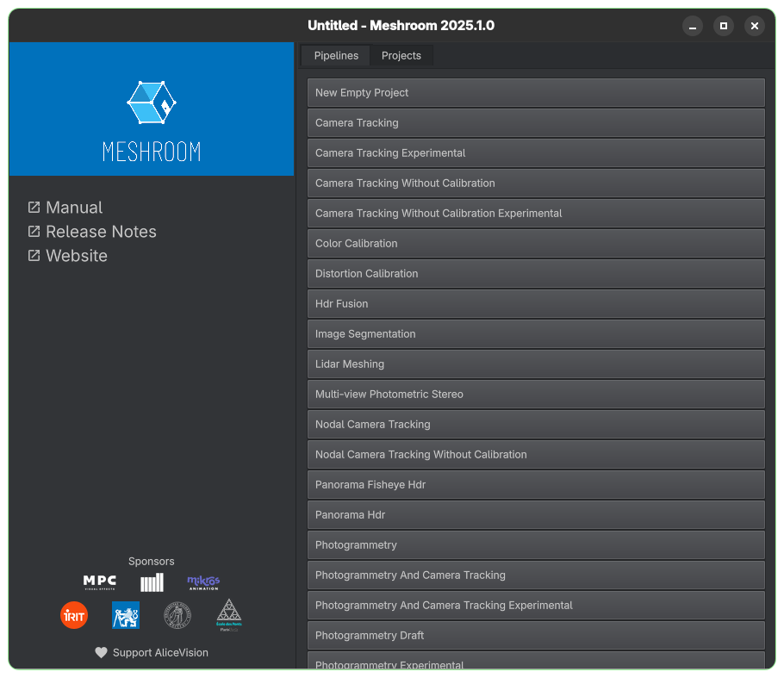The height and width of the screenshot is (678, 784).
Task: Open the Website link
Action: [x=77, y=256]
